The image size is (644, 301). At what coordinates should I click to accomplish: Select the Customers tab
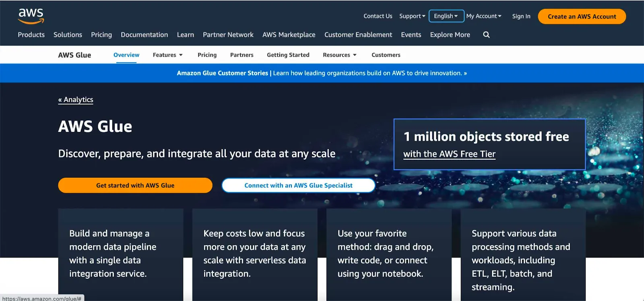click(x=386, y=55)
